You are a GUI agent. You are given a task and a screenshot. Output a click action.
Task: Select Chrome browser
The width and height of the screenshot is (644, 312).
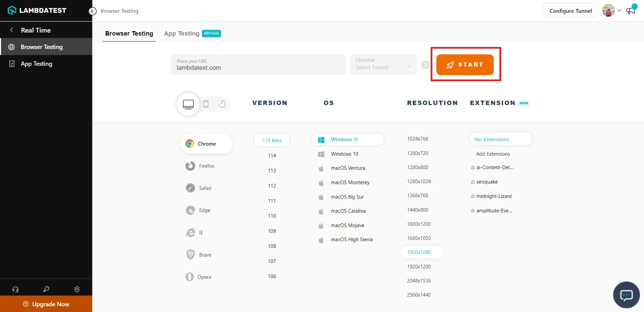pos(207,144)
